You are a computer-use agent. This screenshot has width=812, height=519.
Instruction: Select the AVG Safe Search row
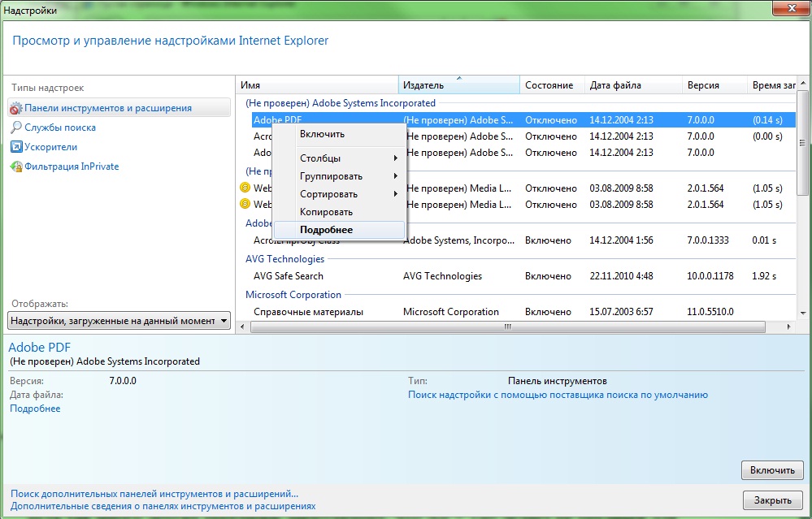pos(523,276)
